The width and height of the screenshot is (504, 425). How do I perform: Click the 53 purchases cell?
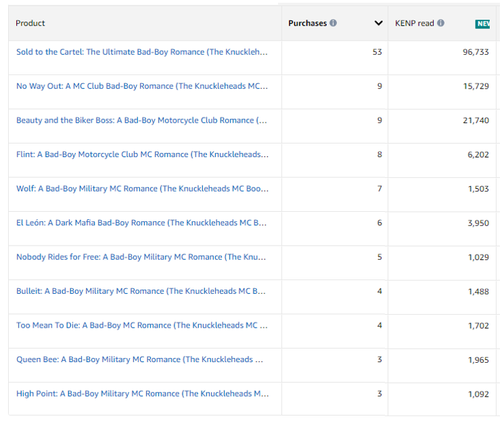pos(377,52)
